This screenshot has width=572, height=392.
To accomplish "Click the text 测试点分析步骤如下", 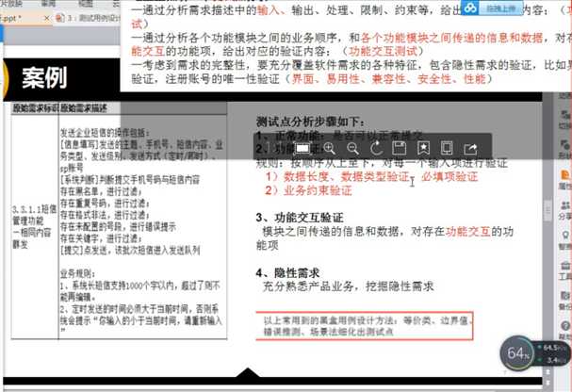I will pos(310,122).
